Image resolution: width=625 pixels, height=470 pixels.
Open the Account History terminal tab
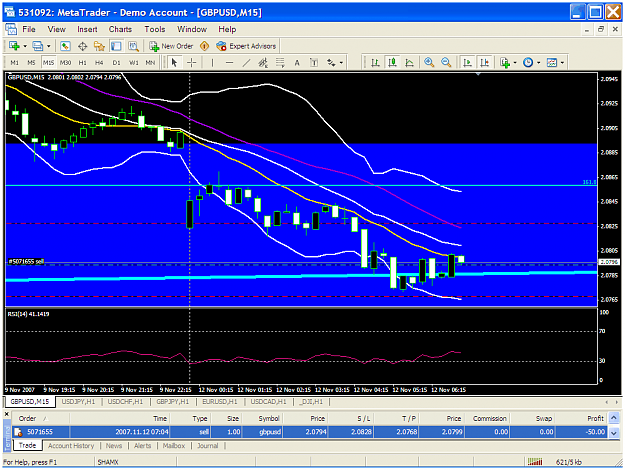(x=71, y=446)
